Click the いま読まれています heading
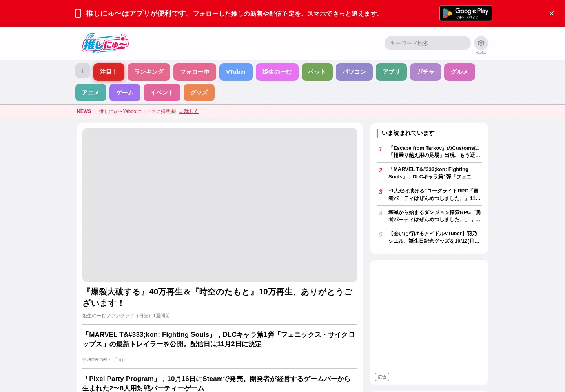The height and width of the screenshot is (392, 565). coord(408,133)
